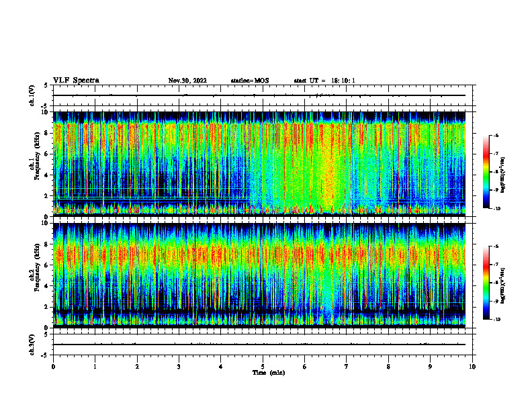Click the "-6" label on ch.1 colorbar
Image resolution: width=532 pixels, height=411 pixels.
496,136
